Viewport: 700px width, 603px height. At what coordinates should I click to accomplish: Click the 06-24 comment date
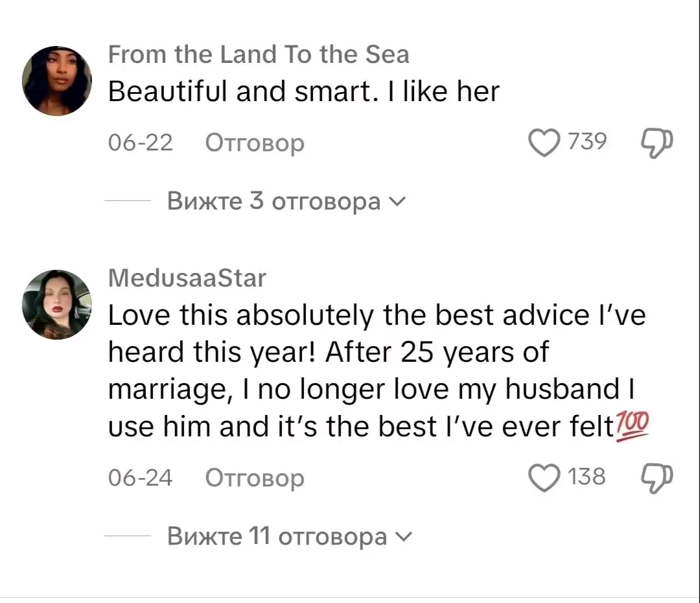[141, 479]
